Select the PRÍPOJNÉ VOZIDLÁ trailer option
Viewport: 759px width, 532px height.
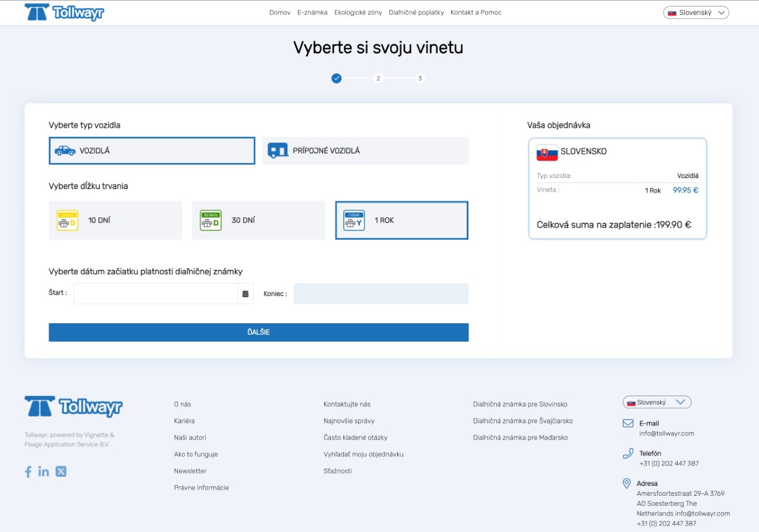coord(365,151)
